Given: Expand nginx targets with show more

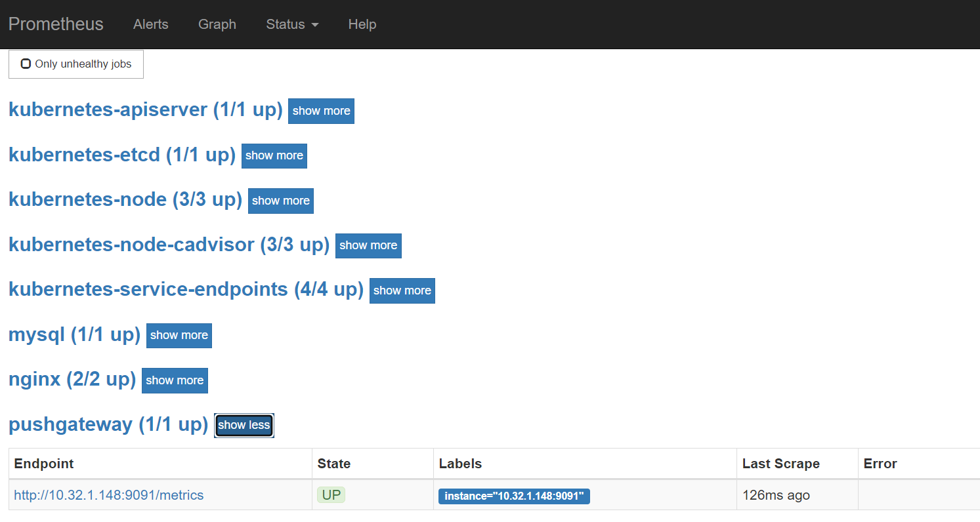Looking at the screenshot, I should (x=175, y=380).
